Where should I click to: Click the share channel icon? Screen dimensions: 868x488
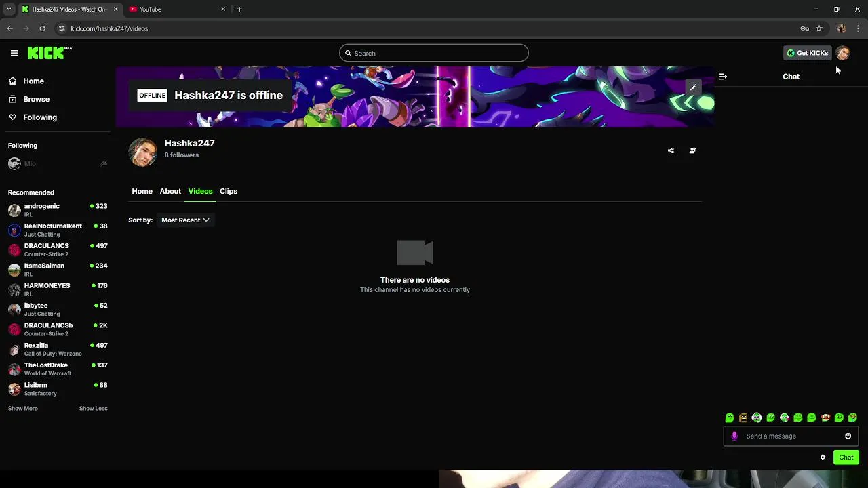671,150
